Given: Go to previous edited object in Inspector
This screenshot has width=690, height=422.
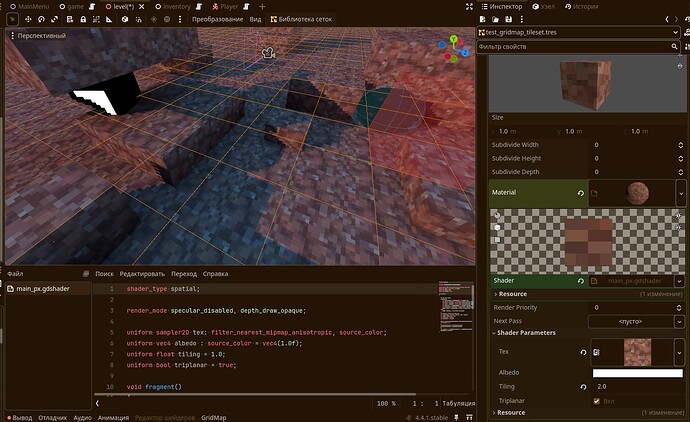Looking at the screenshot, I should click(667, 19).
